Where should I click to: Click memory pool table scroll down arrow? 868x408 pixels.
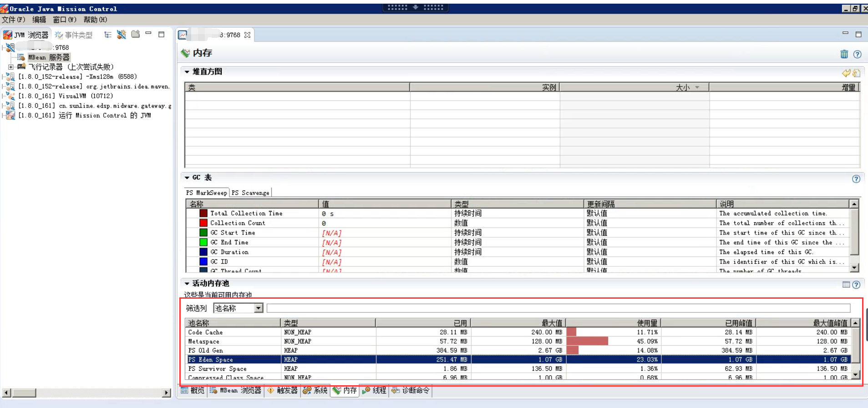click(856, 375)
